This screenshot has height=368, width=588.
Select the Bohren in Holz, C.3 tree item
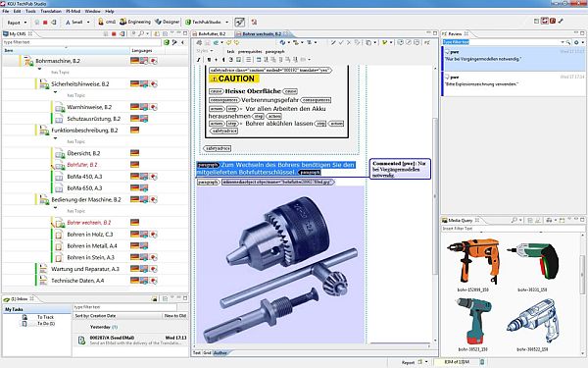point(90,235)
